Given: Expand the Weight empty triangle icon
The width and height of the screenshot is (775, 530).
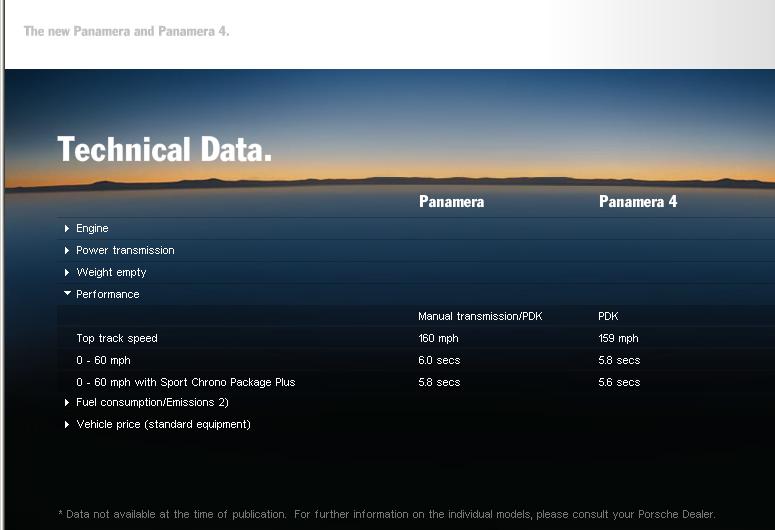Looking at the screenshot, I should point(67,272).
